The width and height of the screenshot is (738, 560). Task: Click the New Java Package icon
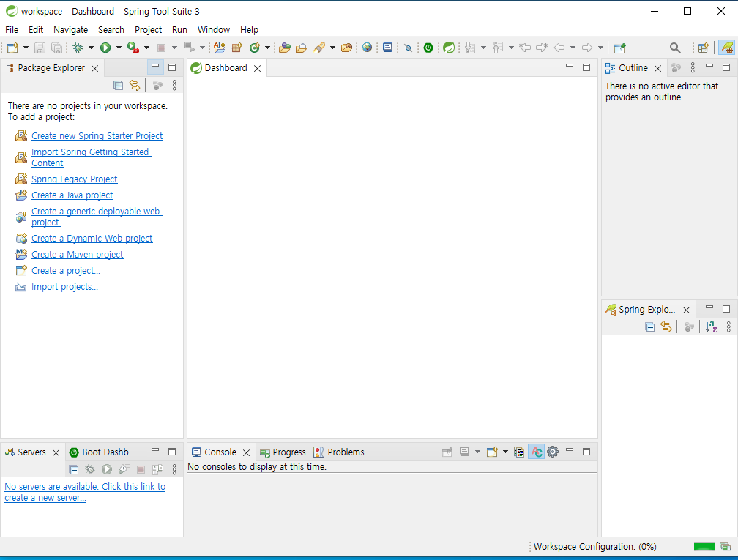click(x=236, y=48)
